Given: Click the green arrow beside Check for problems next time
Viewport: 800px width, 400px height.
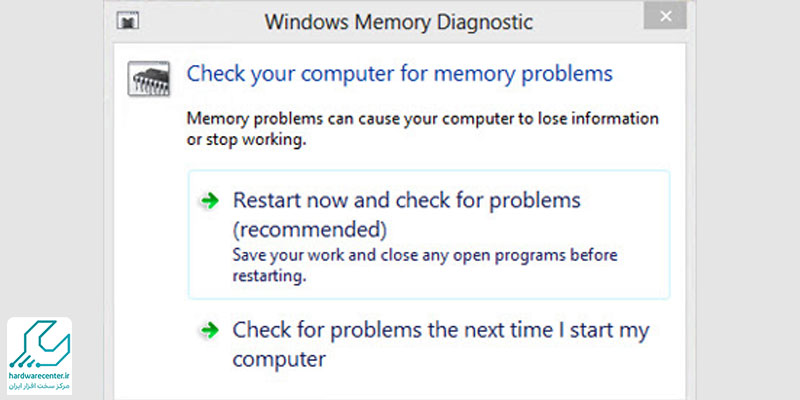Looking at the screenshot, I should tap(209, 331).
